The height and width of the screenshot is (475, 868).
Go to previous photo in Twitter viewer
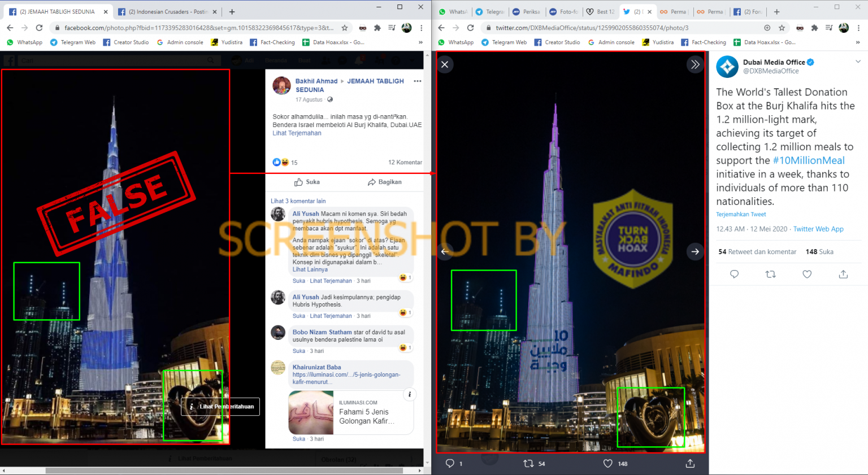click(445, 251)
